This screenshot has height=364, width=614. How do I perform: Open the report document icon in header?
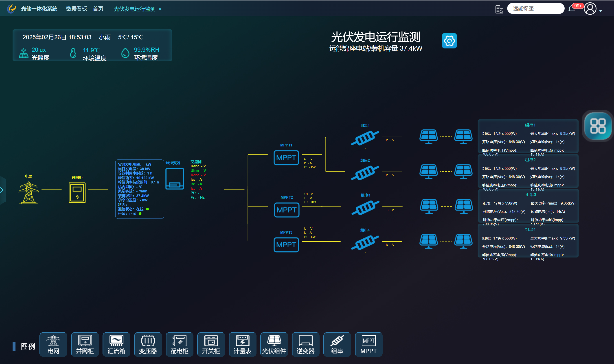click(x=499, y=9)
